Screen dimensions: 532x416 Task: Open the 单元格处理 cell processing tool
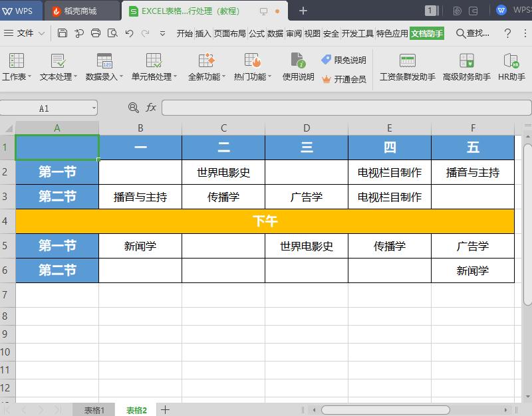click(154, 69)
